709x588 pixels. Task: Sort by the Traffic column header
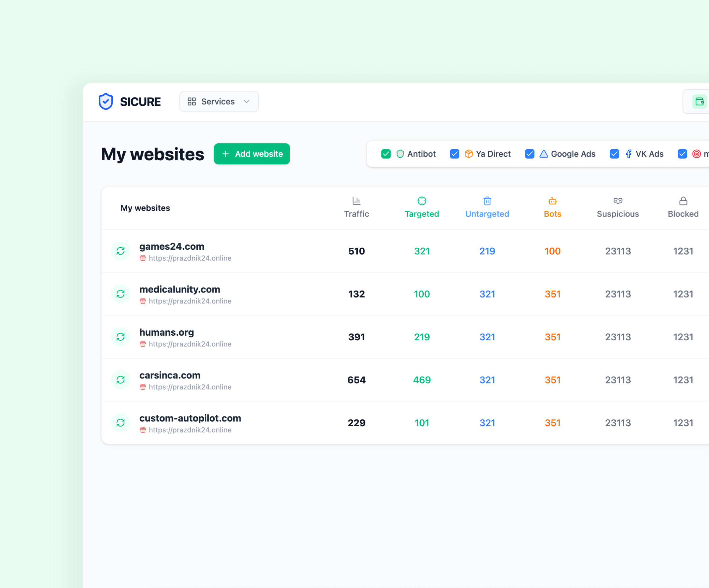(x=356, y=213)
